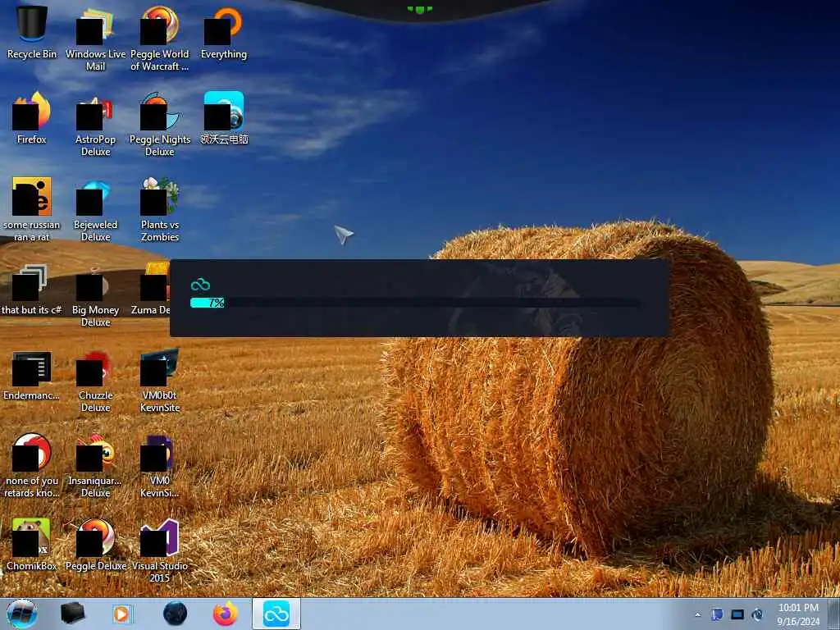This screenshot has height=630, width=840.
Task: Click the volume tray icon
Action: click(757, 614)
